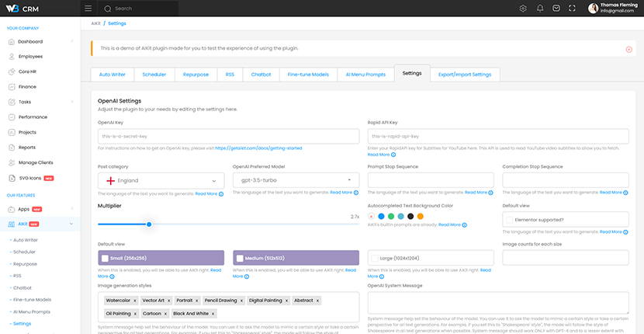Enable the Elementor supported checkbox
644x334 pixels.
(509, 220)
